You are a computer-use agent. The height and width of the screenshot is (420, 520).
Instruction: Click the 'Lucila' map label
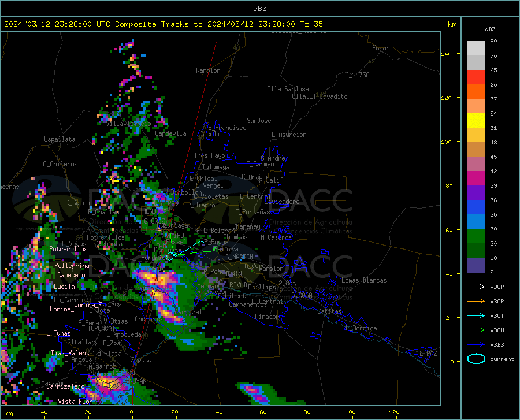[64, 287]
